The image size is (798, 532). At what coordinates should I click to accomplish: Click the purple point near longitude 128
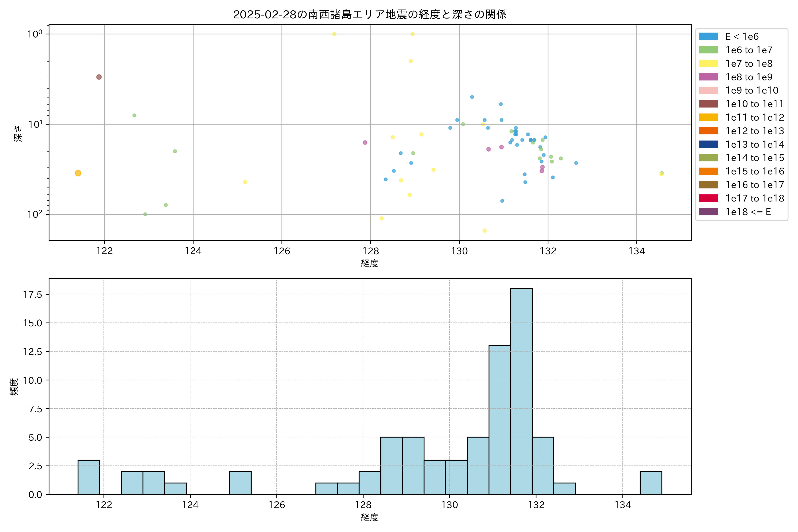[365, 143]
